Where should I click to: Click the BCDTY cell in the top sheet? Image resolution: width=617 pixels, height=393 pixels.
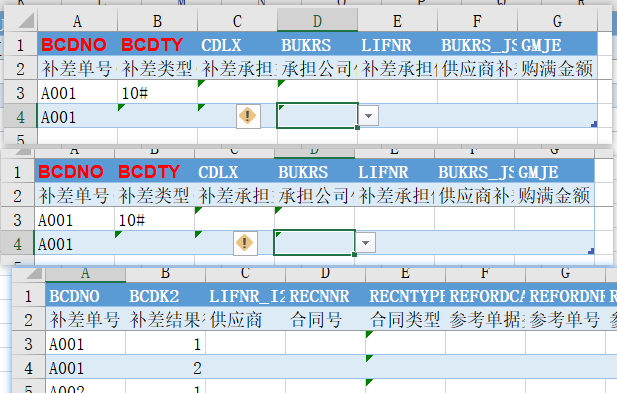(157, 44)
